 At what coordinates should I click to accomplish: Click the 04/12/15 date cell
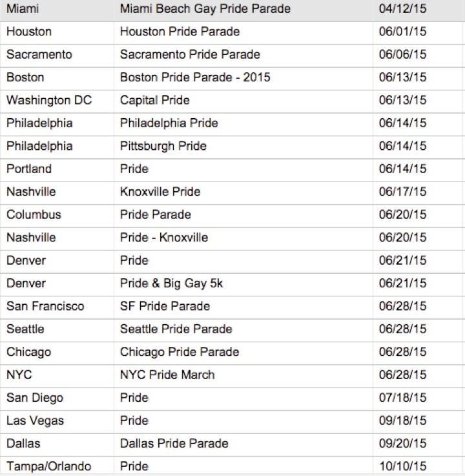click(x=402, y=9)
